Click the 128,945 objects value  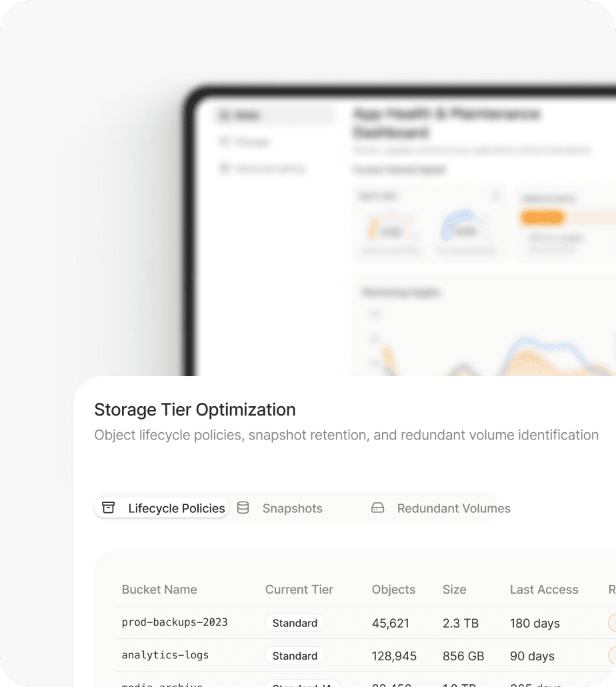394,656
